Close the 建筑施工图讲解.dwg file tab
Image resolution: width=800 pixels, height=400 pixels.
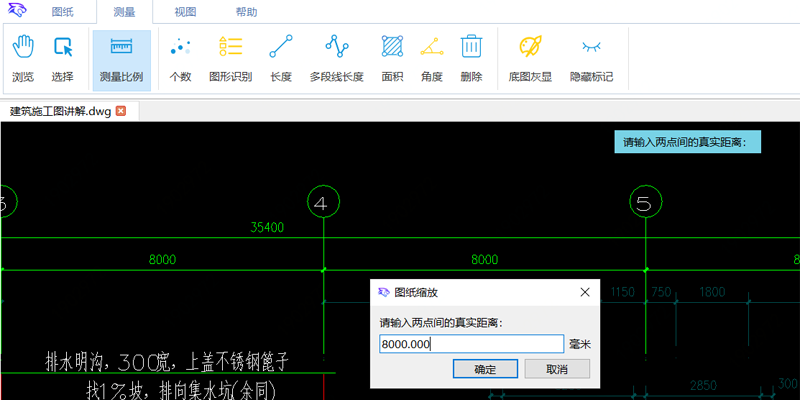(121, 111)
